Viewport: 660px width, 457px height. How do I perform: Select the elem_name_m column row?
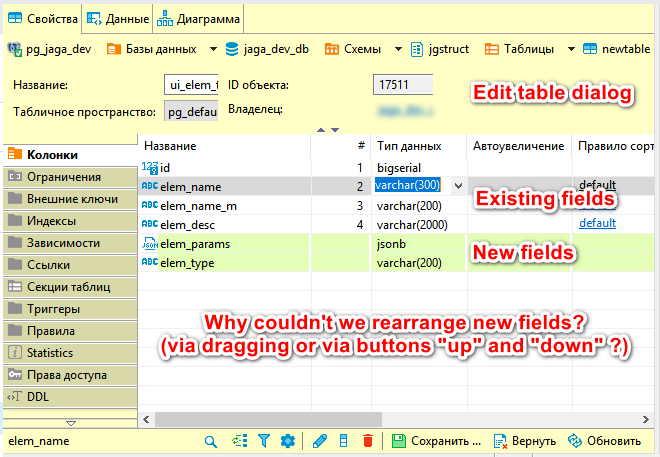(396, 206)
